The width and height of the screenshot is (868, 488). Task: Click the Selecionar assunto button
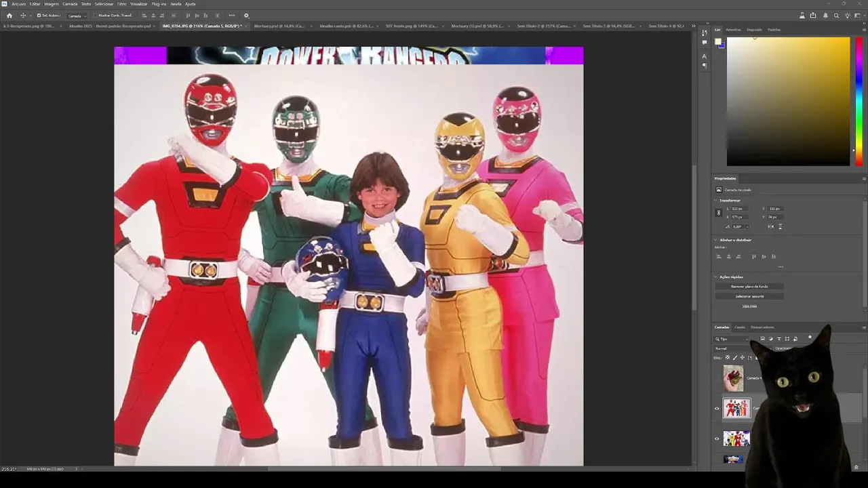pos(749,296)
